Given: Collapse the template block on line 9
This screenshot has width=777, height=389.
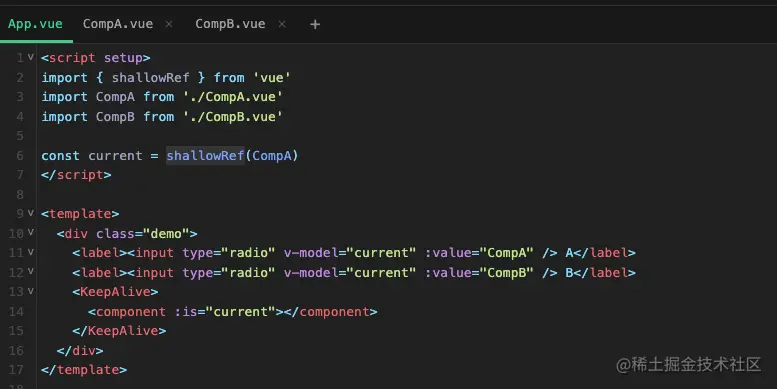Looking at the screenshot, I should pos(31,213).
